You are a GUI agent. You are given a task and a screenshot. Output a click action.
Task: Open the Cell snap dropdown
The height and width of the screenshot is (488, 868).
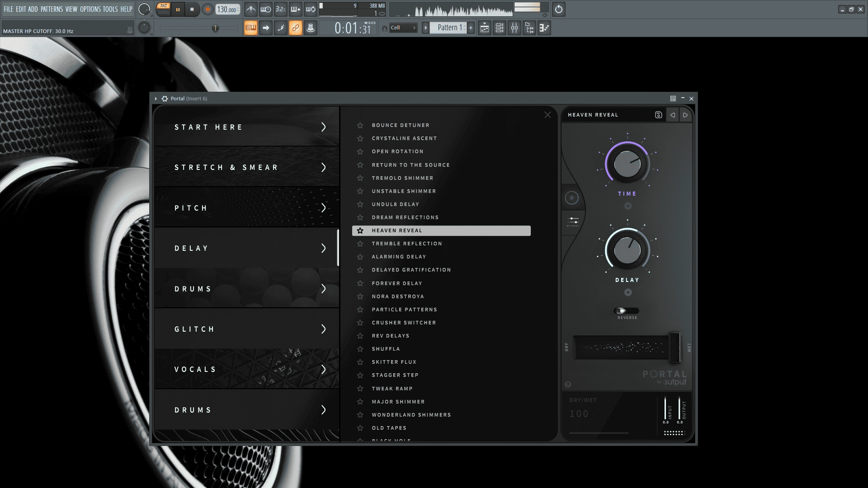coord(403,28)
